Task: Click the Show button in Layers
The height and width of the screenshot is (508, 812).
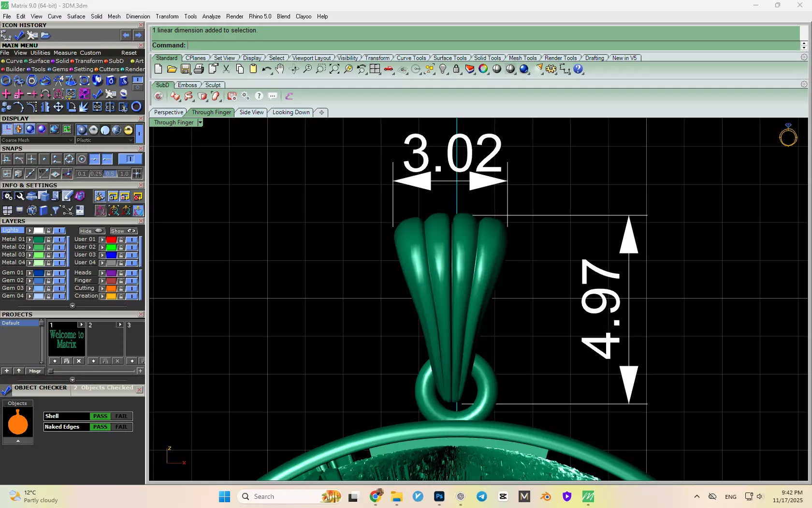Action: (123, 231)
